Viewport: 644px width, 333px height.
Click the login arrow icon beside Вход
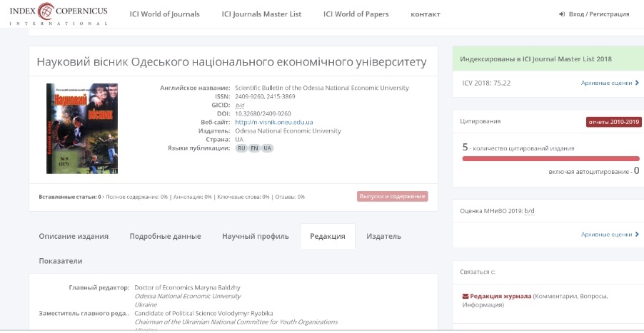pyautogui.click(x=562, y=14)
